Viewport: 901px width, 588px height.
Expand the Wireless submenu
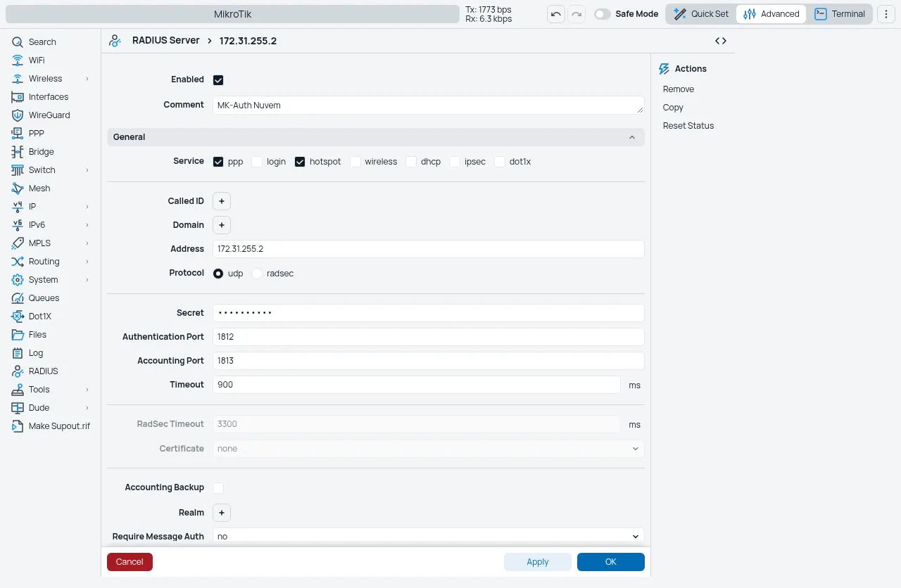tap(87, 79)
